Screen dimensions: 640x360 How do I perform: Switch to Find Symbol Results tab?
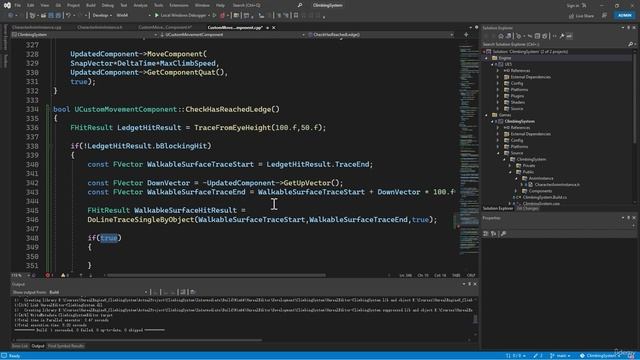pyautogui.click(x=66, y=346)
